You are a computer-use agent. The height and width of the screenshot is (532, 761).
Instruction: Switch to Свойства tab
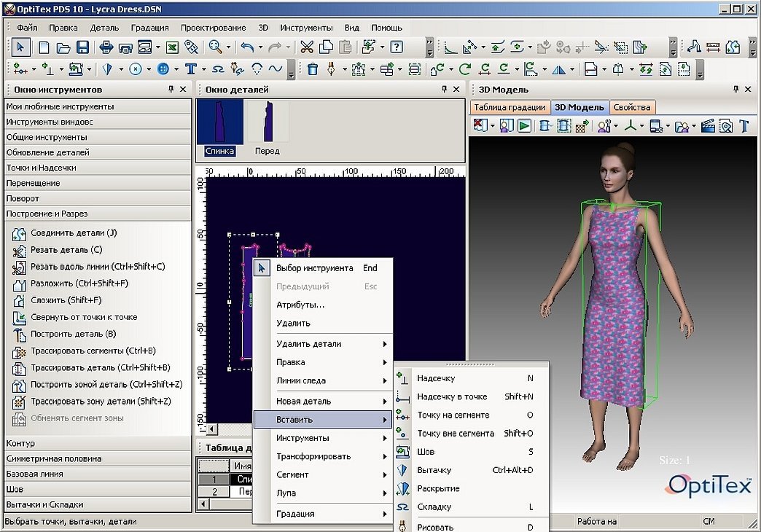point(631,107)
